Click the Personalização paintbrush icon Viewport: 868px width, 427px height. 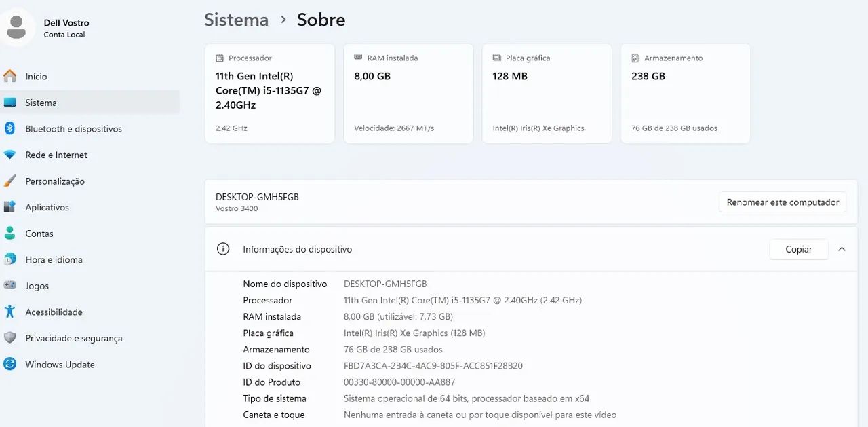(x=10, y=181)
